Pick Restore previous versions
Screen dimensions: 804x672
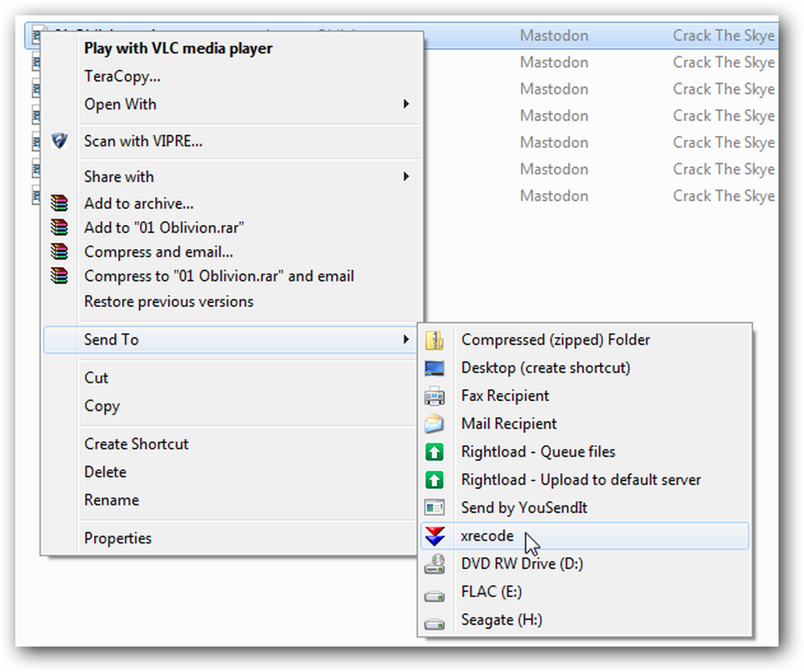pos(169,301)
